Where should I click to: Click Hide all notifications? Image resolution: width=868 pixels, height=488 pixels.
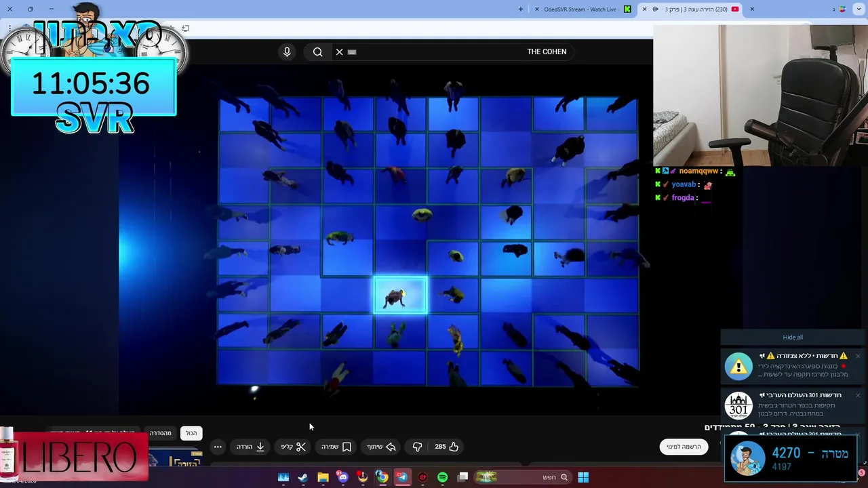(793, 337)
